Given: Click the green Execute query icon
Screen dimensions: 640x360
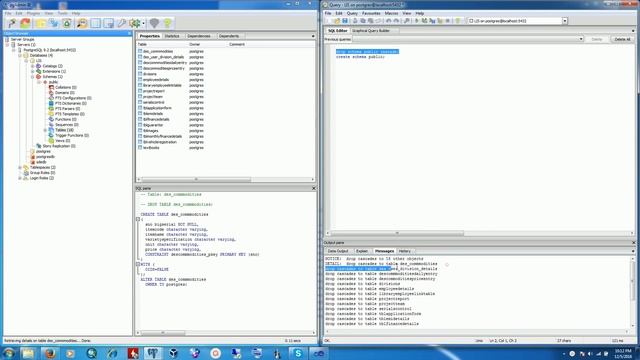Looking at the screenshot, I should point(417,21).
